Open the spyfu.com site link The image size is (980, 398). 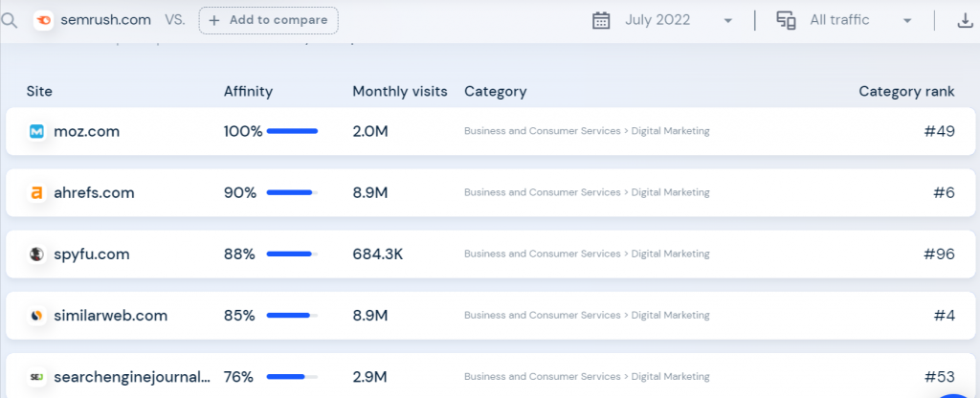91,254
